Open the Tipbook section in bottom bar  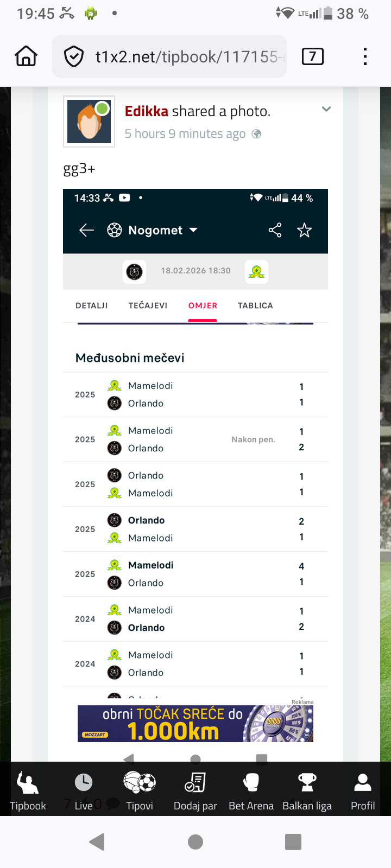[x=28, y=791]
